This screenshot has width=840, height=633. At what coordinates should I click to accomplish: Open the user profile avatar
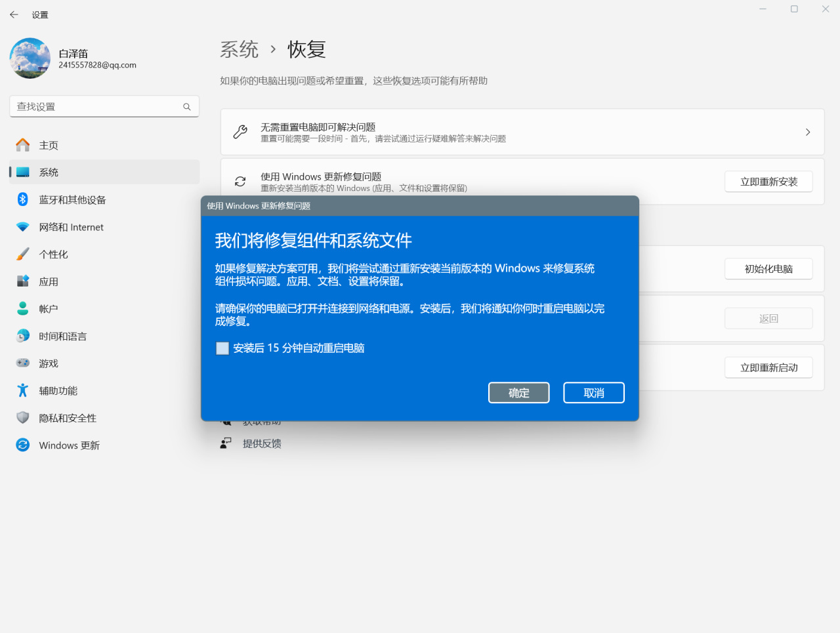pos(30,58)
